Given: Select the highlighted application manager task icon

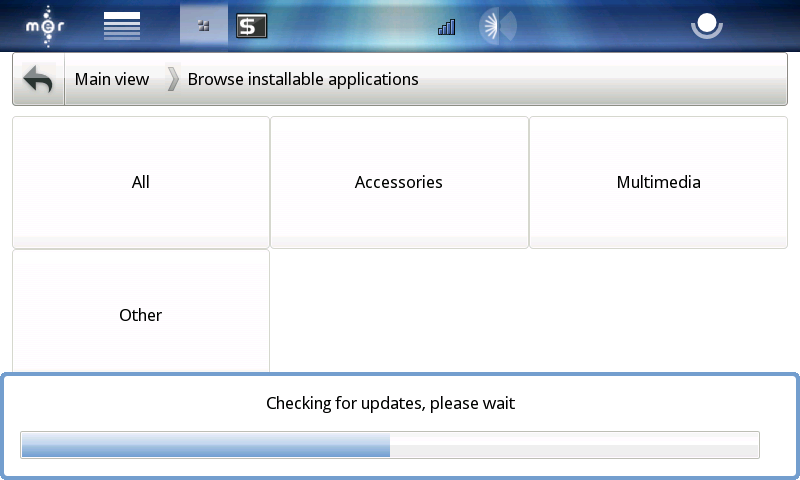Looking at the screenshot, I should (x=204, y=25).
